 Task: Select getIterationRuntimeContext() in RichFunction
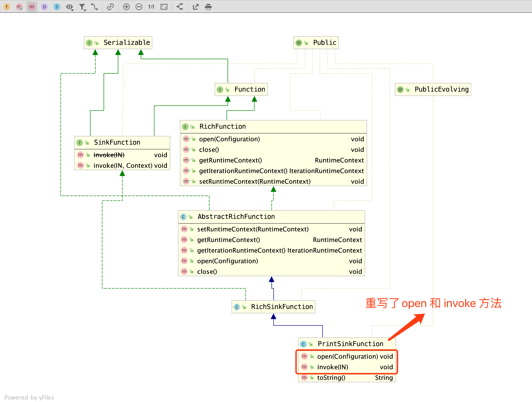[273, 171]
